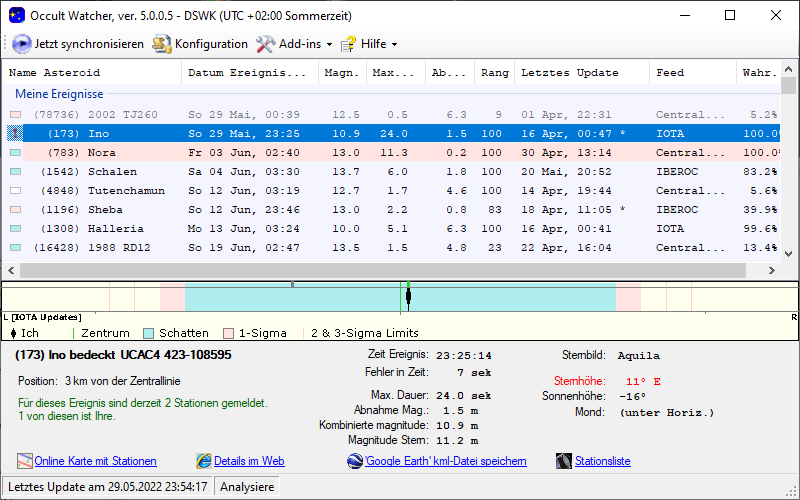Click the Online Karte map icon
800x500 pixels.
click(x=25, y=461)
